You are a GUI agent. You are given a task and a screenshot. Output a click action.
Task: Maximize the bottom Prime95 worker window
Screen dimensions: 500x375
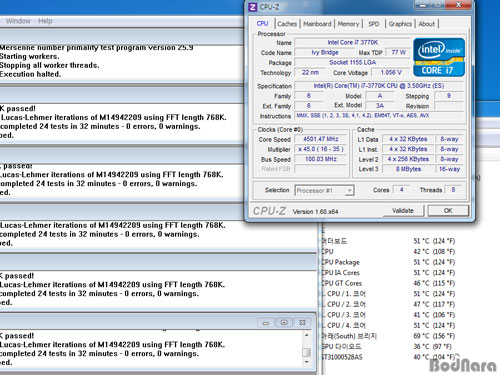tap(284, 323)
